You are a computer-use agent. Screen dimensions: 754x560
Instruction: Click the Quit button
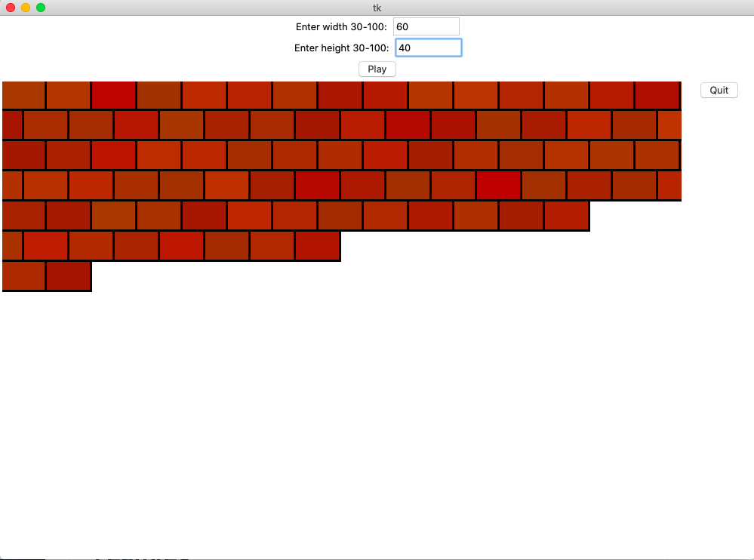coord(719,90)
